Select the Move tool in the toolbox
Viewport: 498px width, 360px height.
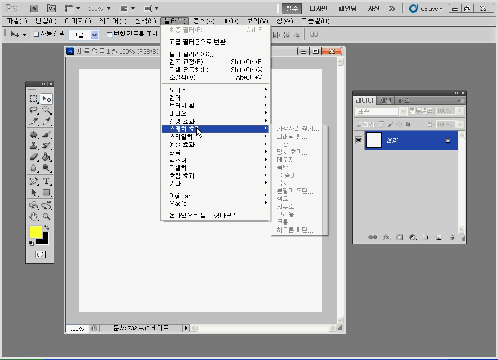pyautogui.click(x=46, y=99)
